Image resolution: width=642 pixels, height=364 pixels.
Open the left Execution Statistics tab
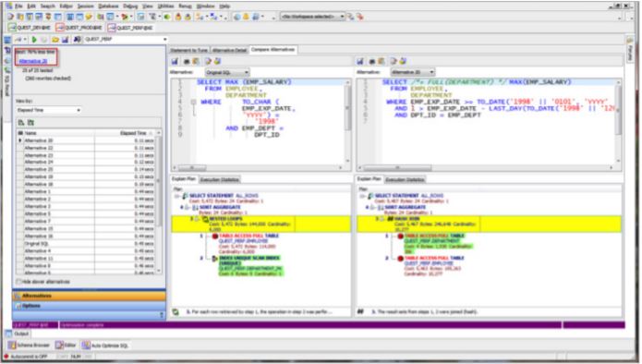[x=220, y=180]
